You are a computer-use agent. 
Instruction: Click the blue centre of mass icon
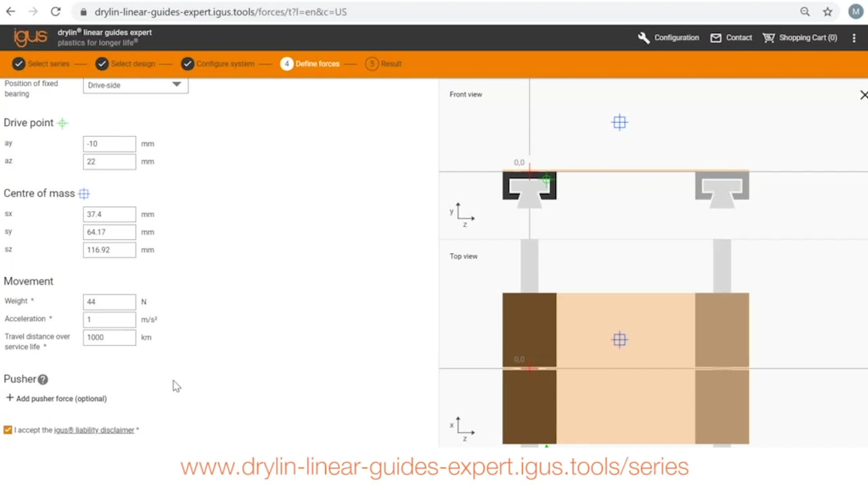(84, 194)
